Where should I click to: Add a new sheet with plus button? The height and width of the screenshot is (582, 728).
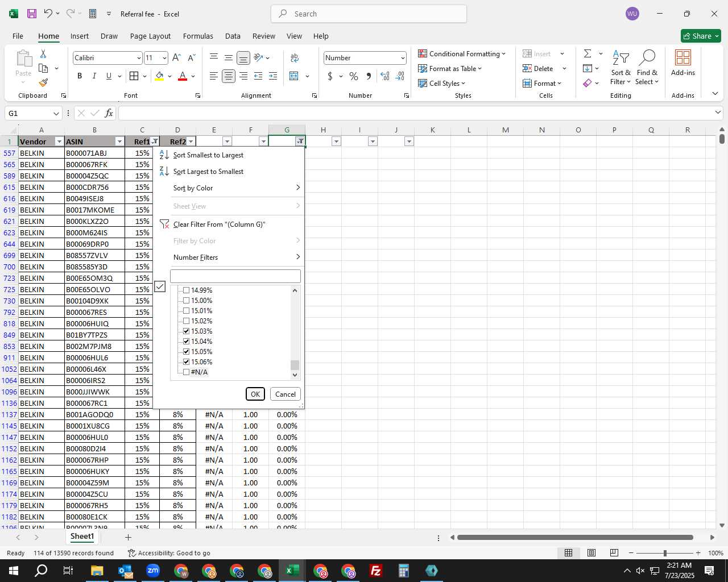128,537
